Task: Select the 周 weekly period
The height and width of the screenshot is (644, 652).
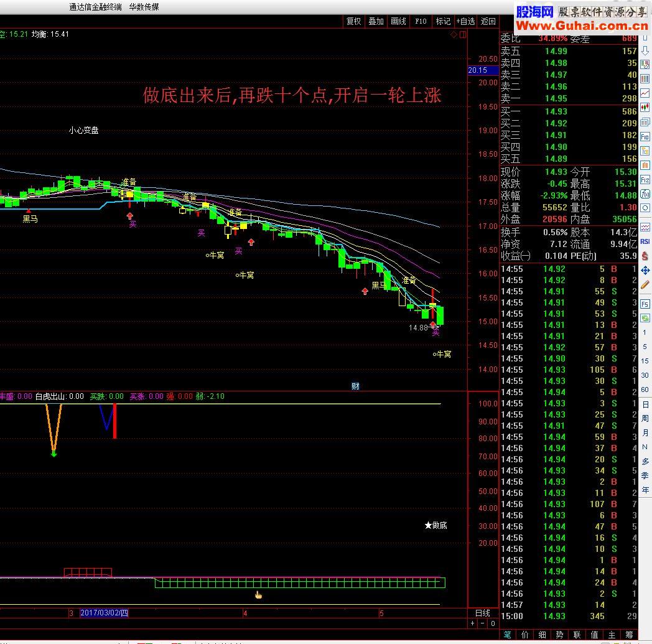Action: click(645, 418)
